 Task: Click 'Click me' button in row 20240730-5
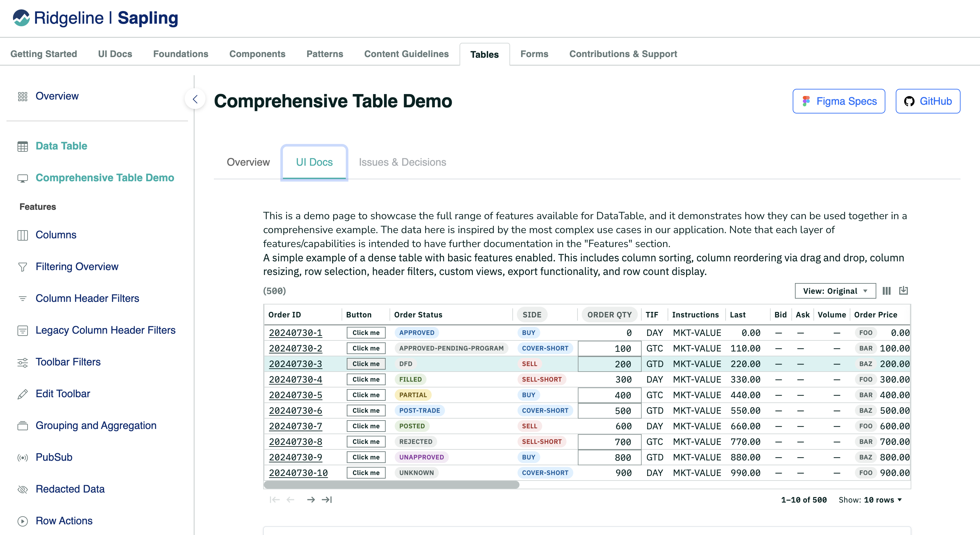click(366, 395)
